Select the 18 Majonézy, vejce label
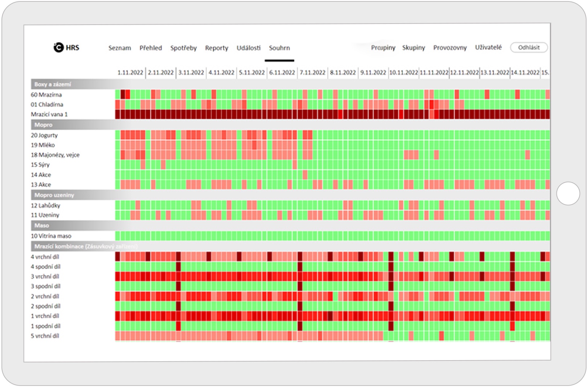 pyautogui.click(x=55, y=155)
